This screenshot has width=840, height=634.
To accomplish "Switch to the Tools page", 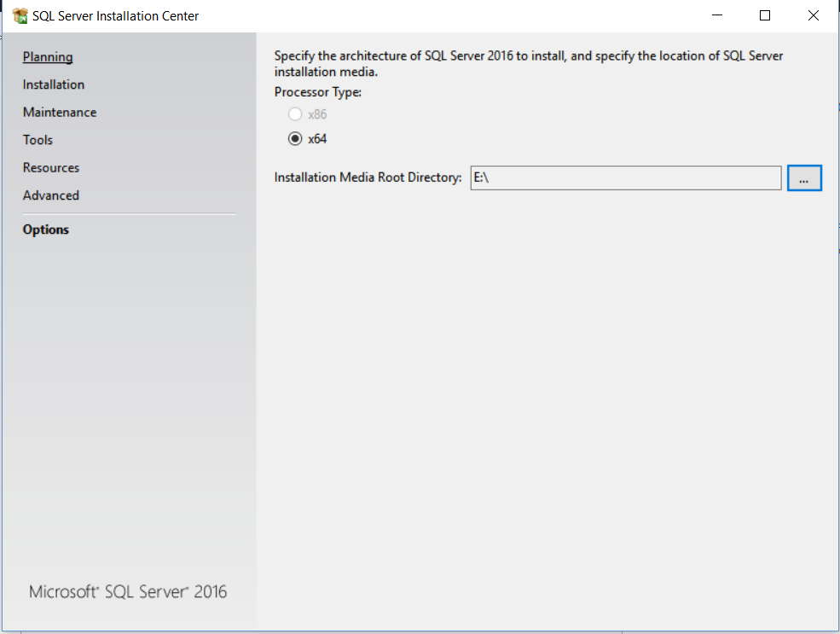I will pyautogui.click(x=38, y=140).
